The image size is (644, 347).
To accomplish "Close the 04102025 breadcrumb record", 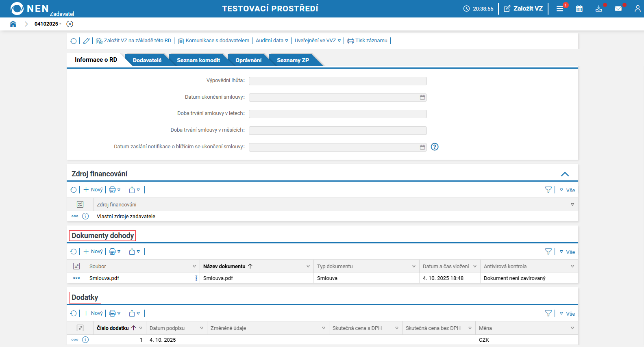I will [70, 24].
